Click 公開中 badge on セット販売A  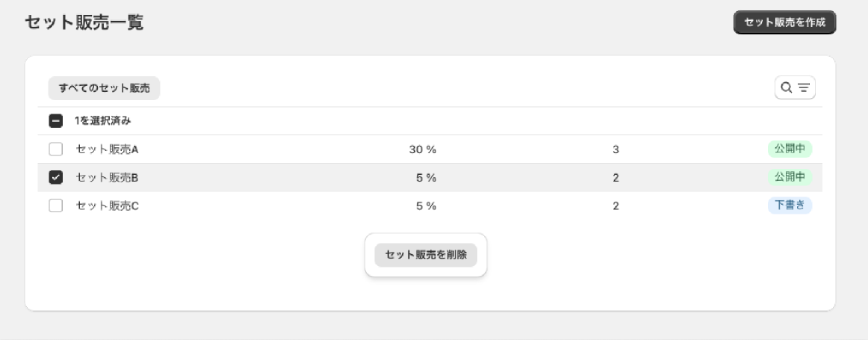point(790,149)
